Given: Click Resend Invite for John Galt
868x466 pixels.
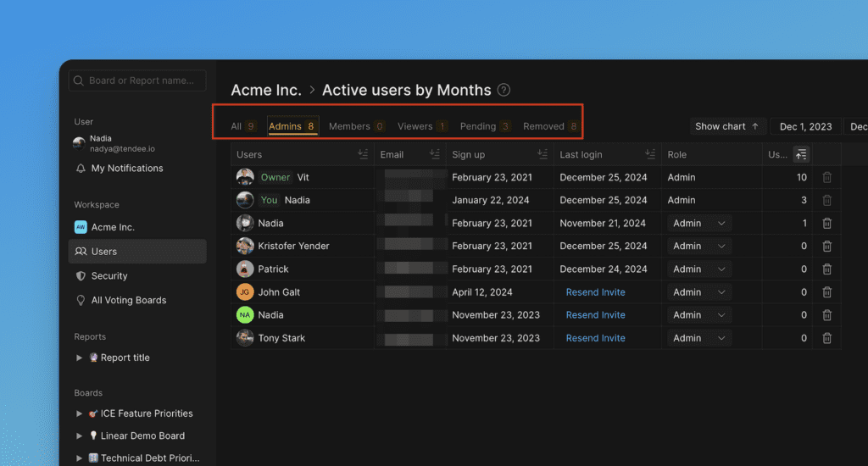Looking at the screenshot, I should tap(595, 292).
